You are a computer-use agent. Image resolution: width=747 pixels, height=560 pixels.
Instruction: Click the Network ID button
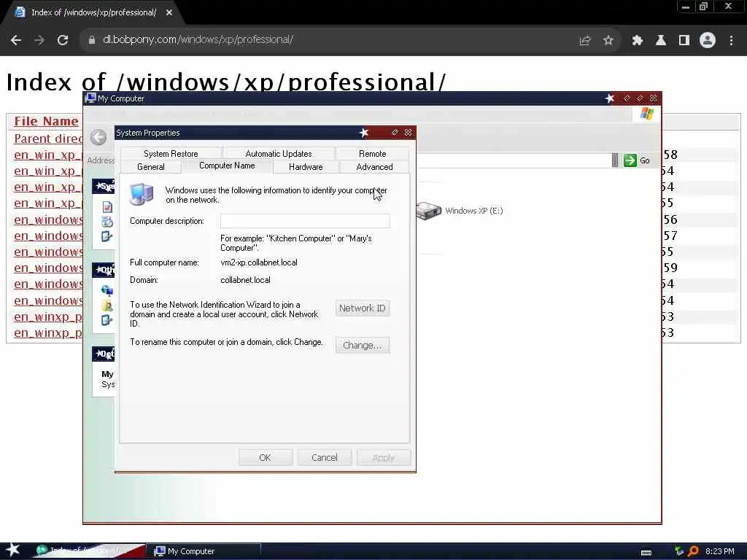[362, 308]
